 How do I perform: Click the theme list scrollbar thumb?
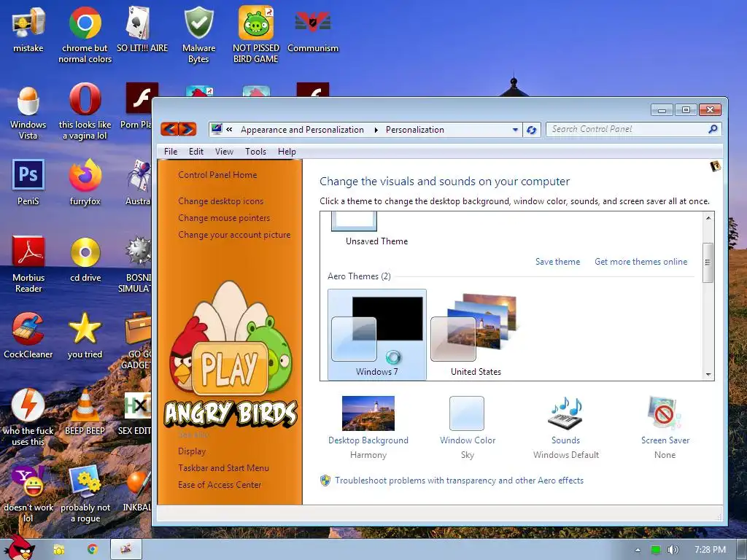point(708,262)
